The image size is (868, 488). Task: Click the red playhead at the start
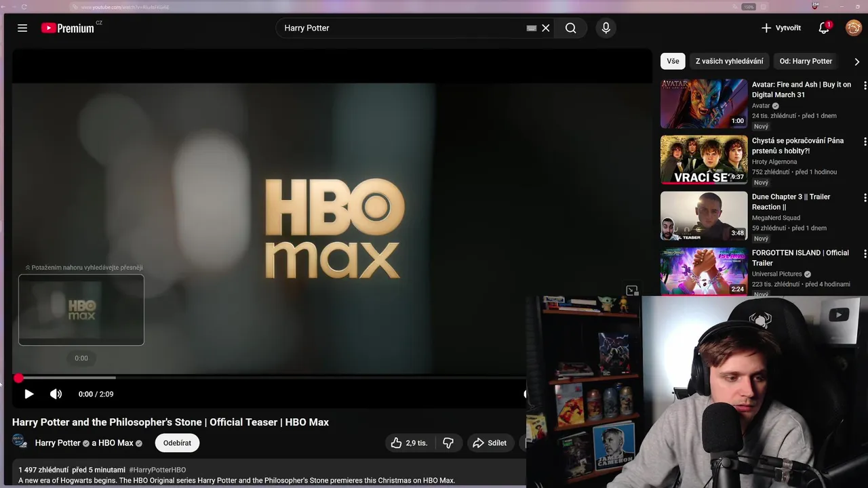[19, 378]
